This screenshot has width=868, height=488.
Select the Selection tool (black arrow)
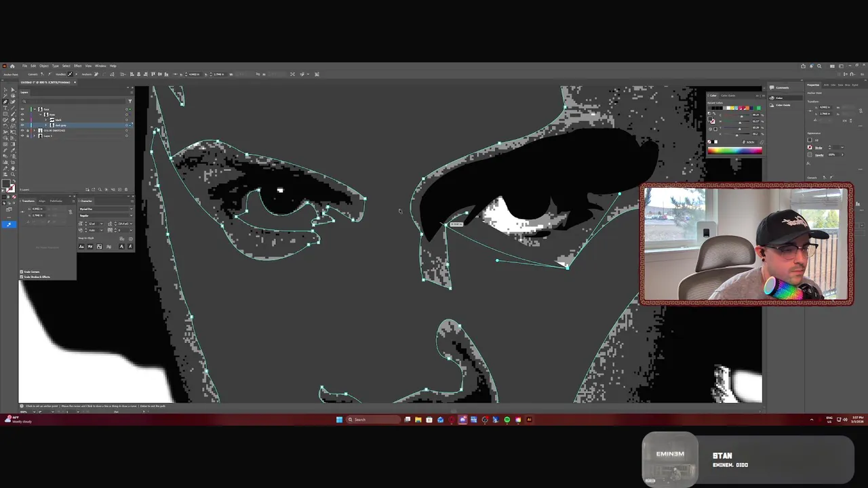point(5,89)
